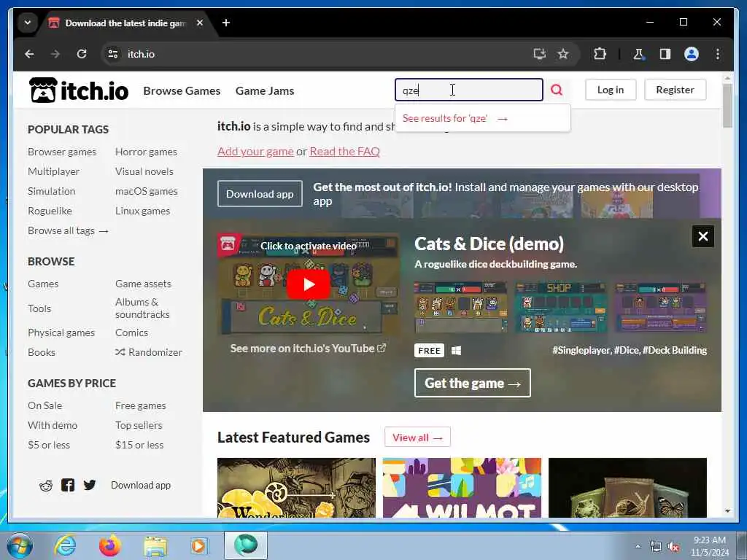Launch Internet Explorer from the taskbar
The height and width of the screenshot is (560, 747).
click(65, 545)
